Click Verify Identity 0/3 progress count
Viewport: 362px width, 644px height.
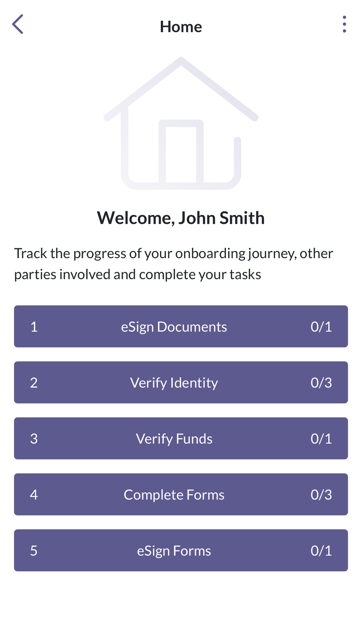[321, 383]
